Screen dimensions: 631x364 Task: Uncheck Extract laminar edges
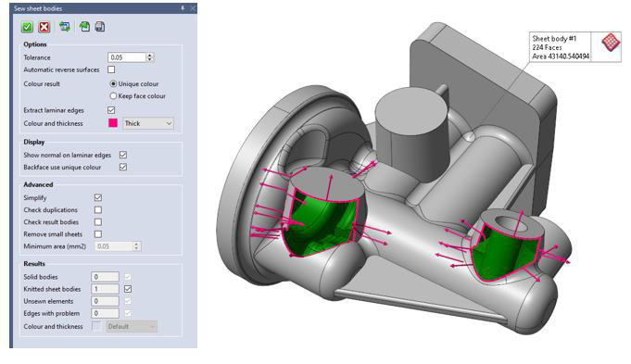coord(111,110)
